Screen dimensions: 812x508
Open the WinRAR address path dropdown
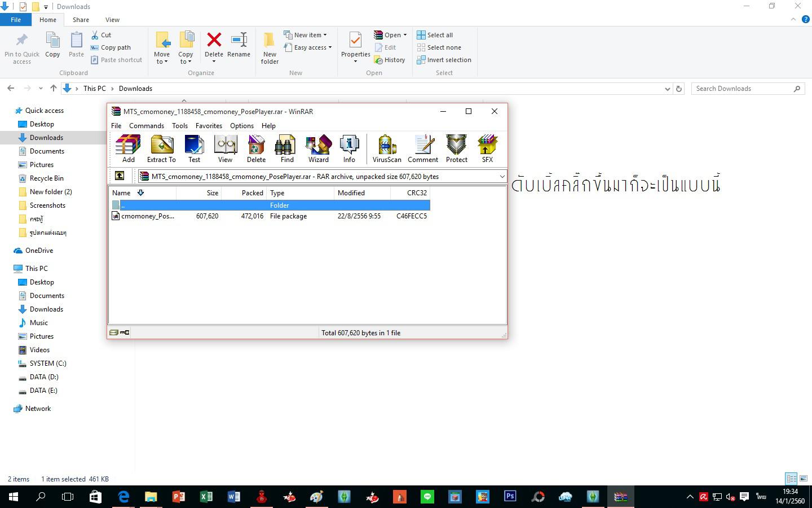click(502, 177)
